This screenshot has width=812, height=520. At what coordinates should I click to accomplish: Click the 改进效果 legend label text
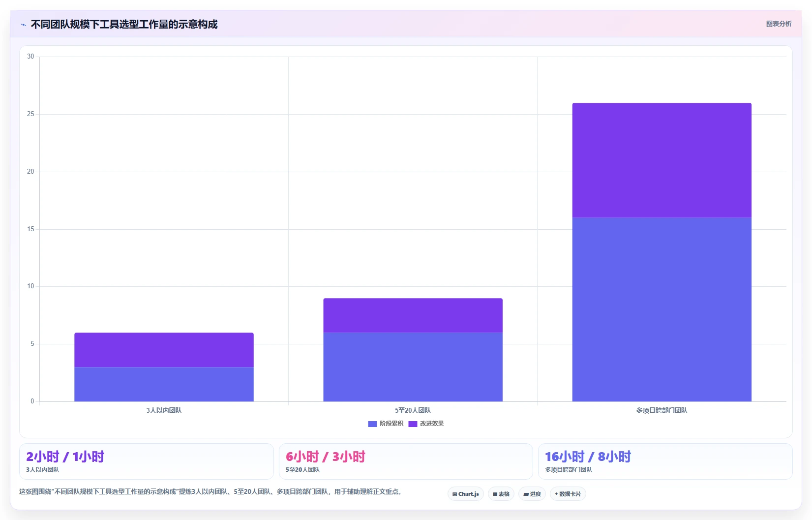tap(432, 424)
